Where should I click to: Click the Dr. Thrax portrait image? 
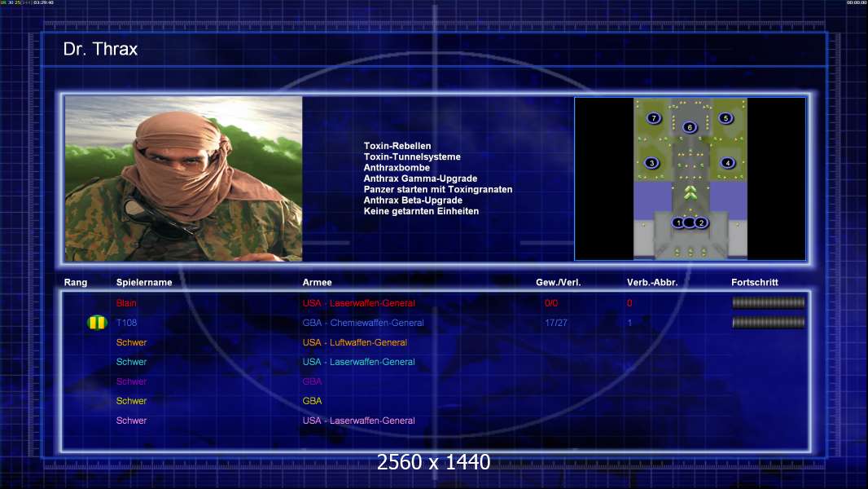point(183,178)
